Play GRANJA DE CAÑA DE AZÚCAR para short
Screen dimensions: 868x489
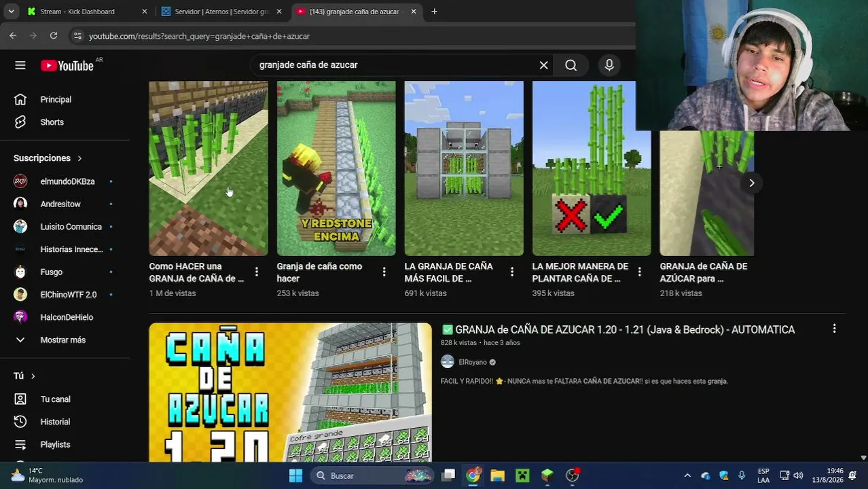pyautogui.click(x=707, y=193)
